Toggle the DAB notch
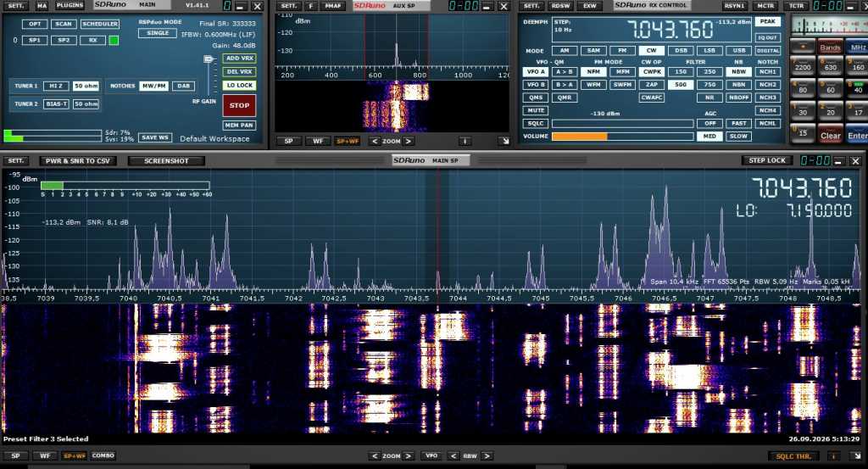The image size is (868, 469). point(183,86)
